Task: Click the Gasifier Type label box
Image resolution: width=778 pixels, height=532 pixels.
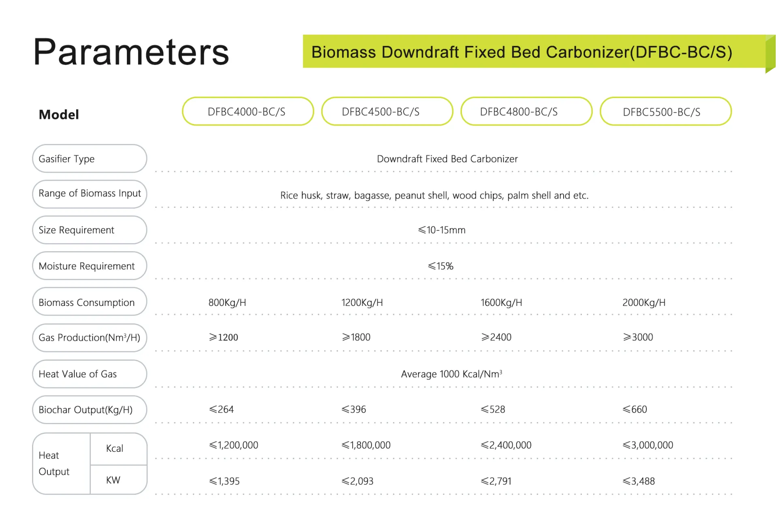Action: tap(89, 159)
